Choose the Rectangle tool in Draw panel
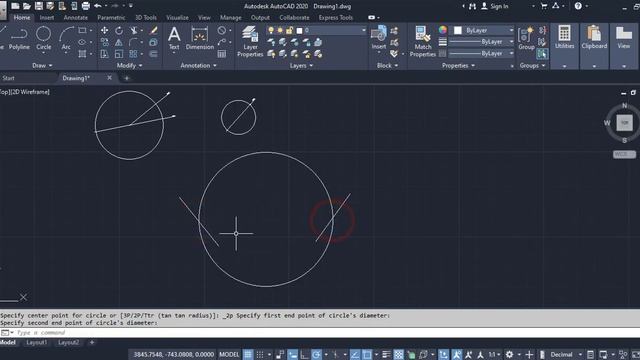Image resolution: width=640 pixels, height=360 pixels. 82,31
